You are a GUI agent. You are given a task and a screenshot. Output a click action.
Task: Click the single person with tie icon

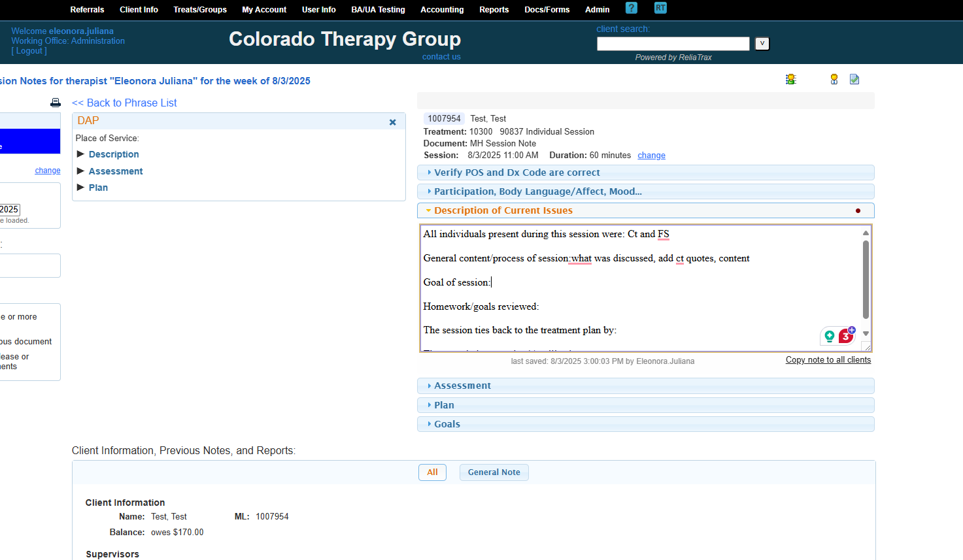834,79
